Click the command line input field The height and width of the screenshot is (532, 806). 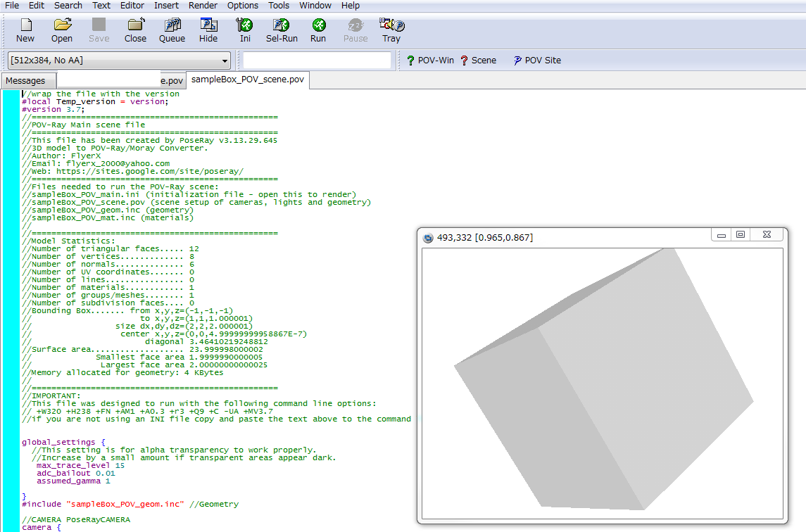(317, 60)
